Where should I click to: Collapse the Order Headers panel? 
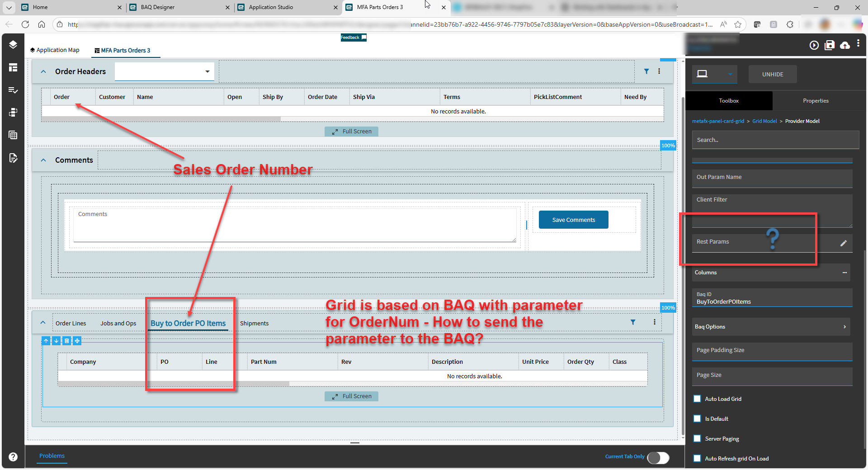tap(43, 71)
